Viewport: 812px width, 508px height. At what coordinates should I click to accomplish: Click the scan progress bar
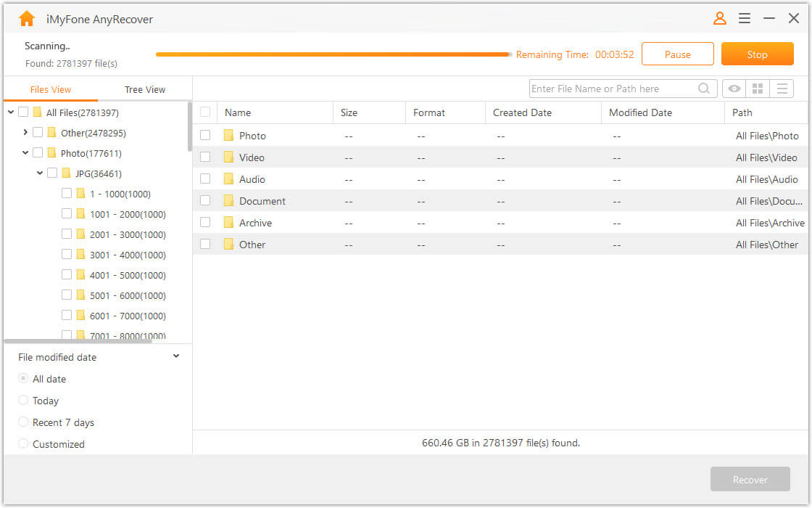pos(333,54)
